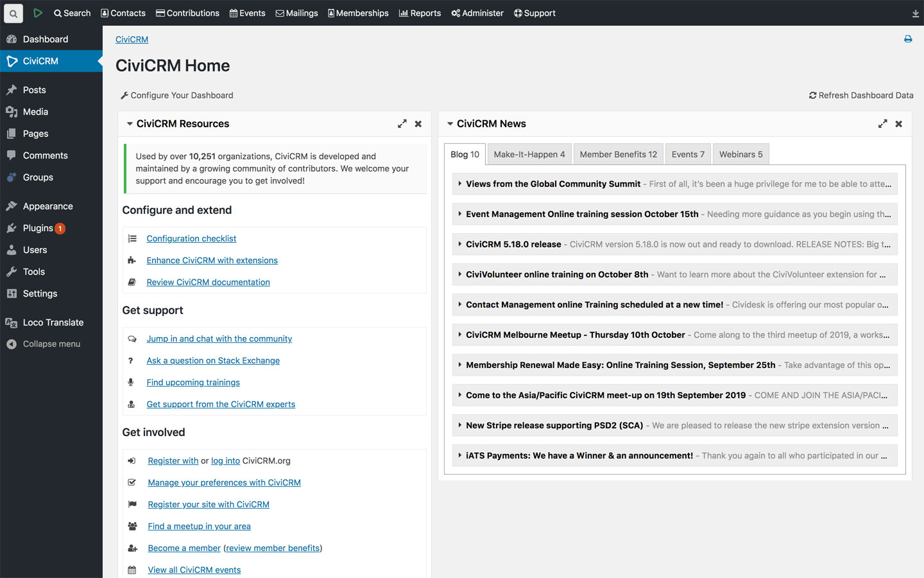Open Configure Your Dashboard wrench
Image resolution: width=924 pixels, height=578 pixels.
coord(124,96)
